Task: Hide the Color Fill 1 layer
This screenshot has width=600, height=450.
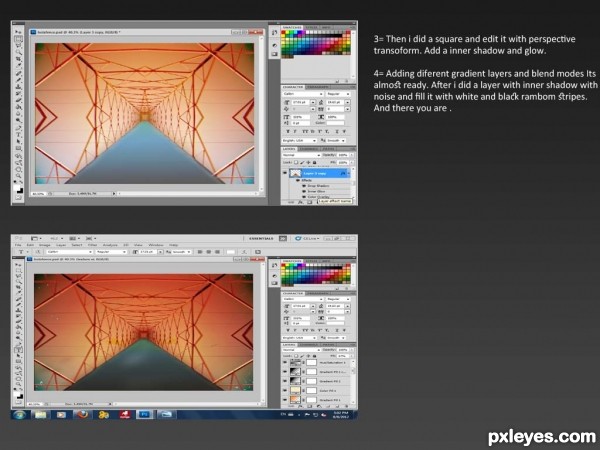Action: coord(285,391)
